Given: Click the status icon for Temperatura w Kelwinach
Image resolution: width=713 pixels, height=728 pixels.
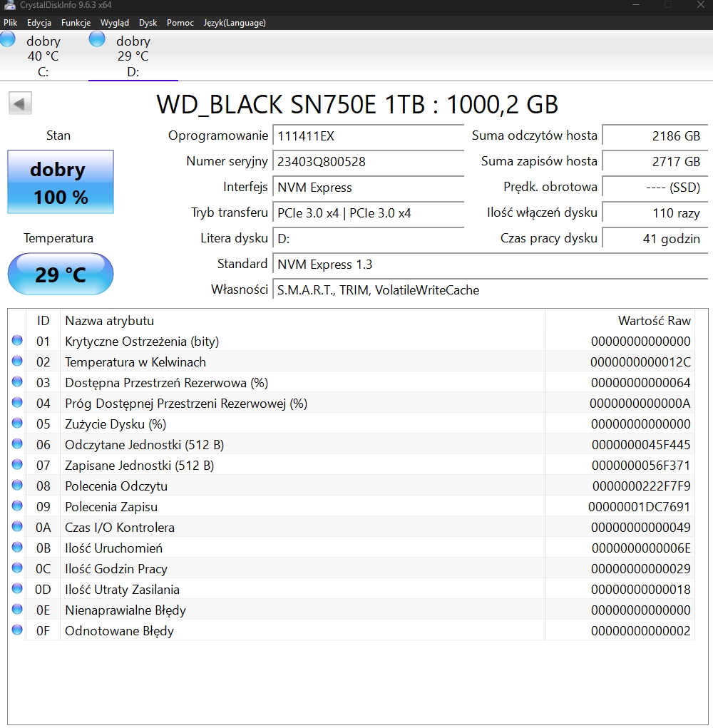Looking at the screenshot, I should point(17,362).
